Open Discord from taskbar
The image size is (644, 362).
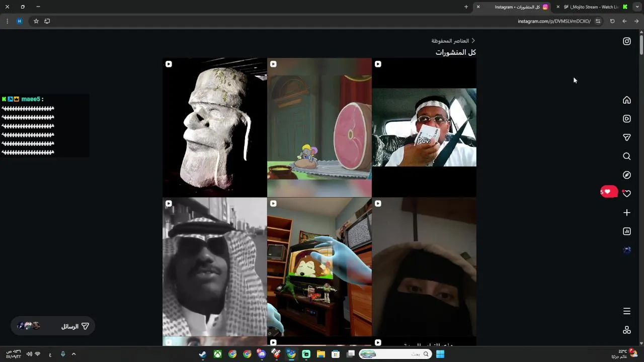262,354
